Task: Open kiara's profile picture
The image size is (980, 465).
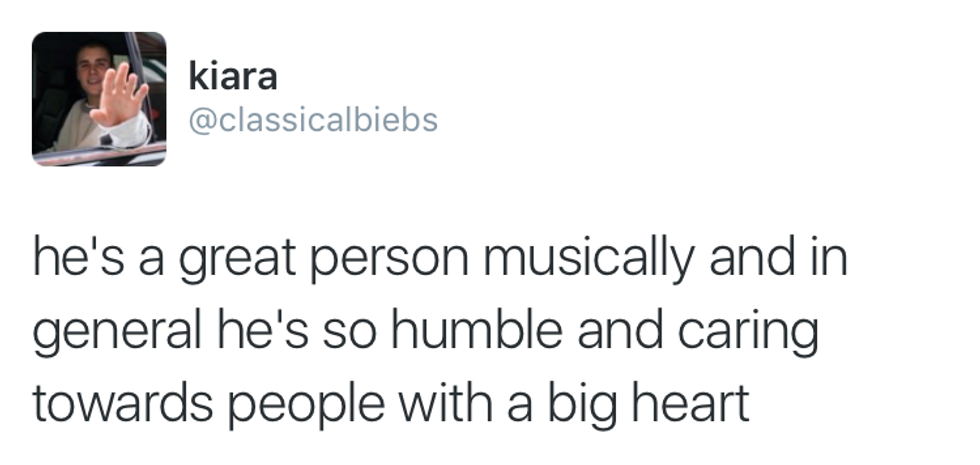Action: pyautogui.click(x=99, y=99)
